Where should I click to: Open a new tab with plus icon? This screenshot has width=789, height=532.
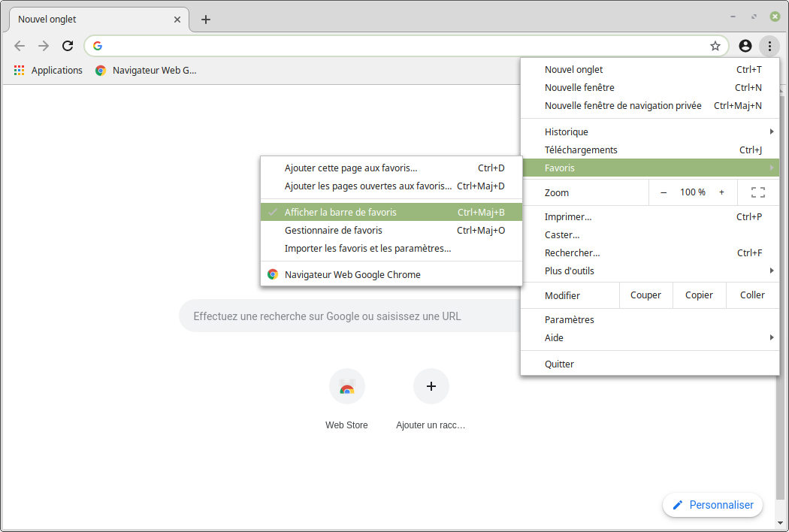[206, 20]
